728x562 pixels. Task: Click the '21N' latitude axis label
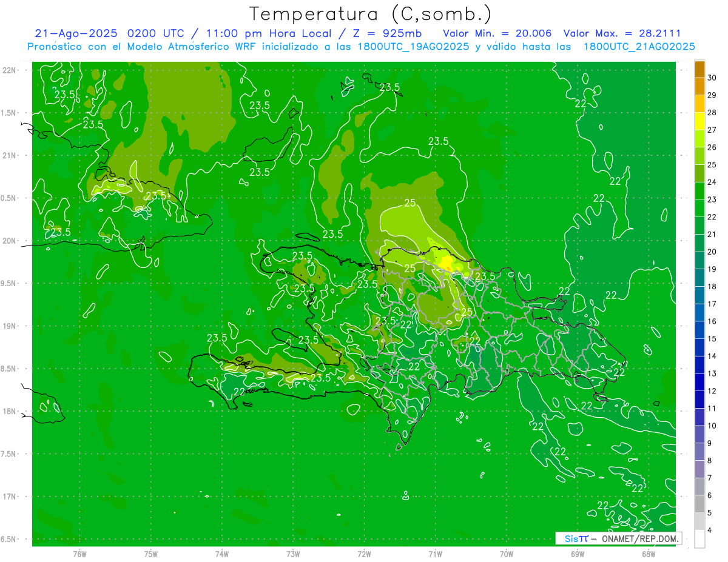click(8, 155)
